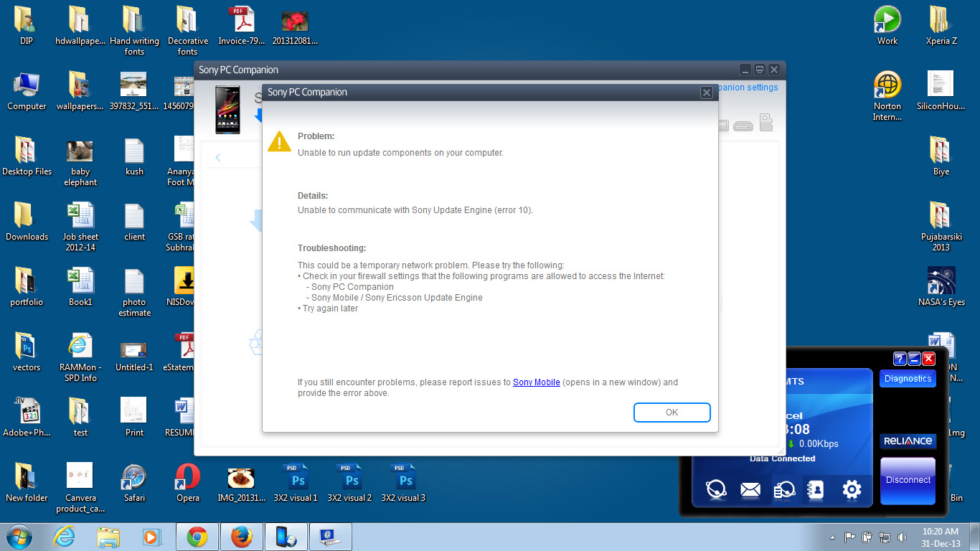This screenshot has width=980, height=551.
Task: Open help in the MTS dialer window
Action: point(900,359)
